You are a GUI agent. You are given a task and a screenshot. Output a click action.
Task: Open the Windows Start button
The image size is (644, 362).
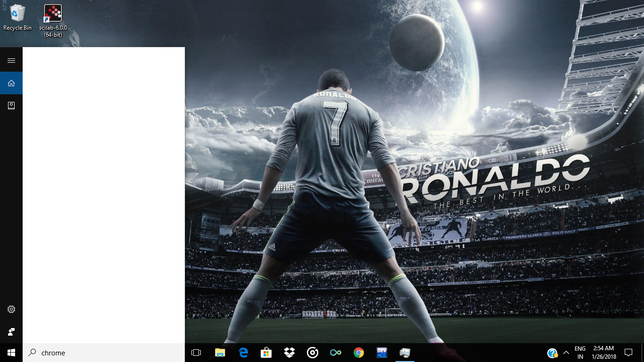pos(11,353)
